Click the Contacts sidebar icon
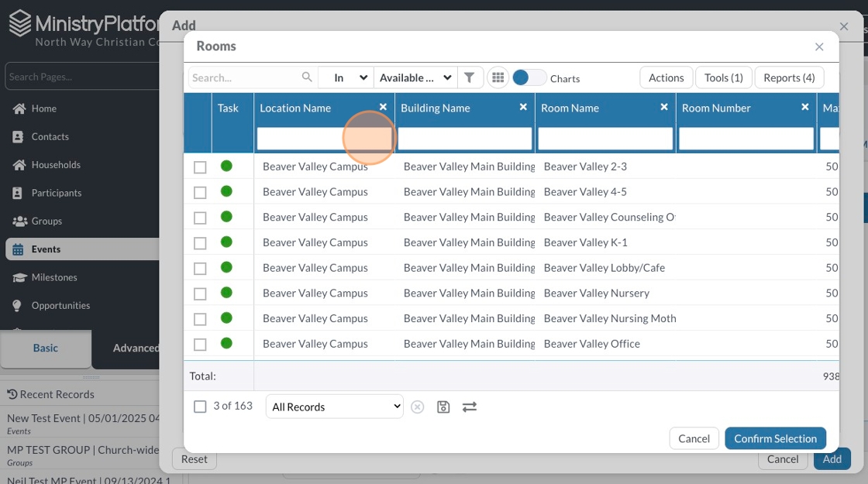Viewport: 868px width, 484px height. point(19,136)
